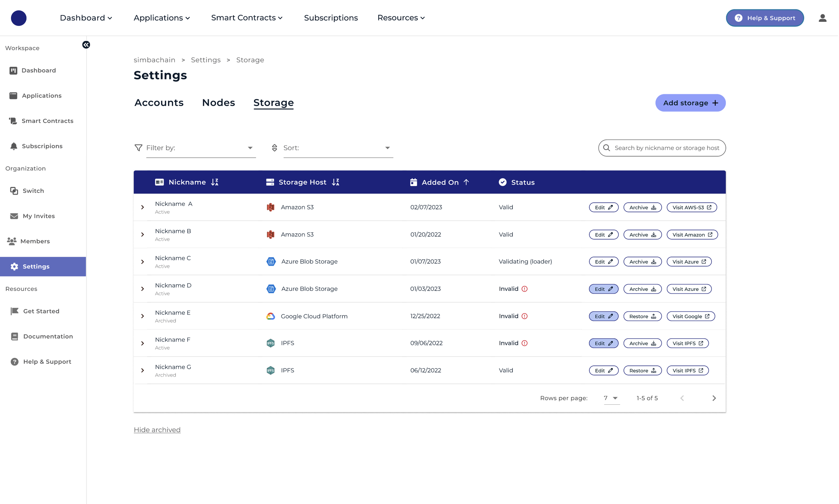
Task: Sort Storage Host column with A-Z icon
Action: click(x=336, y=183)
